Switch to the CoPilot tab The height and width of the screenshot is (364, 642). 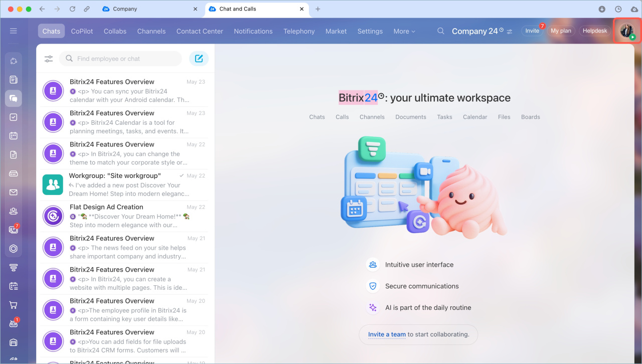[82, 31]
